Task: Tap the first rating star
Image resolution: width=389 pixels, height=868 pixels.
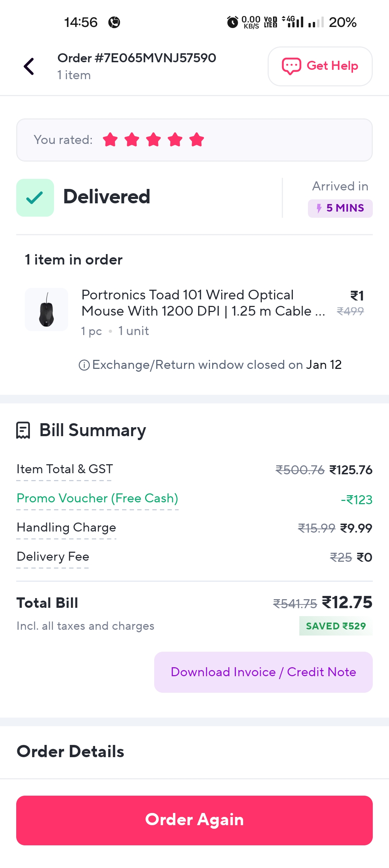Action: (110, 140)
